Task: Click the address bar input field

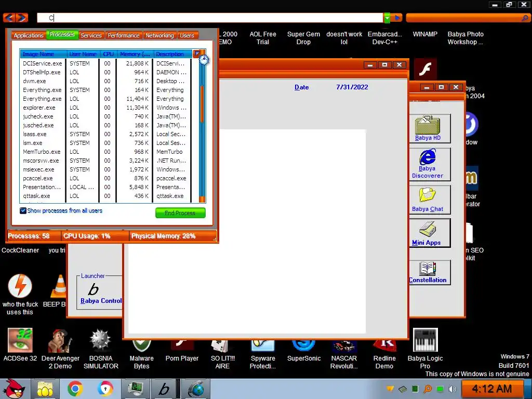Action: pyautogui.click(x=210, y=18)
